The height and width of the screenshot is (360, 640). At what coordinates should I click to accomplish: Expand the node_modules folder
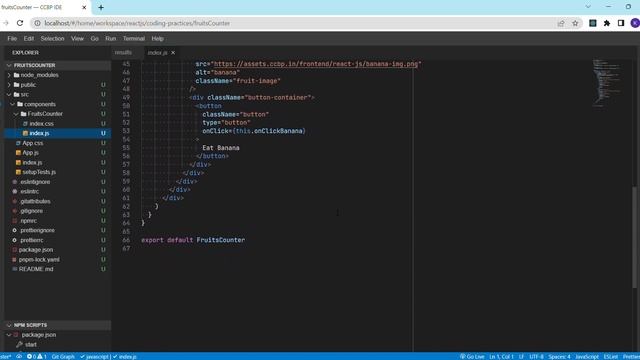pos(57,75)
